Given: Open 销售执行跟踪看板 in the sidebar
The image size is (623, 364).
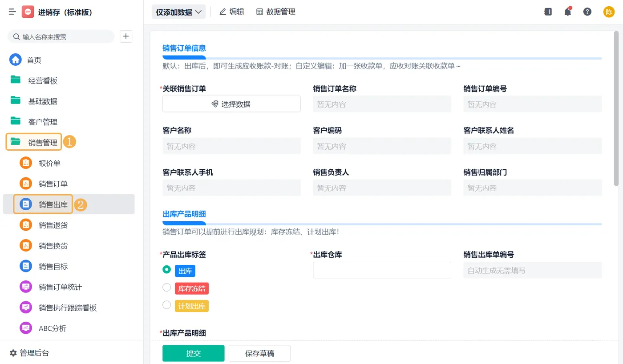Looking at the screenshot, I should (68, 308).
